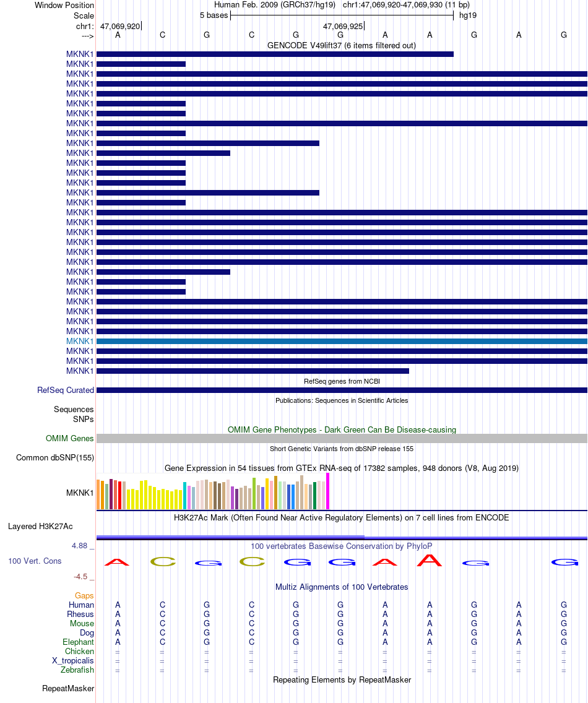Screen dimensions: 588x703
Task: Select the RefSeq Curated track label
Action: (66, 390)
